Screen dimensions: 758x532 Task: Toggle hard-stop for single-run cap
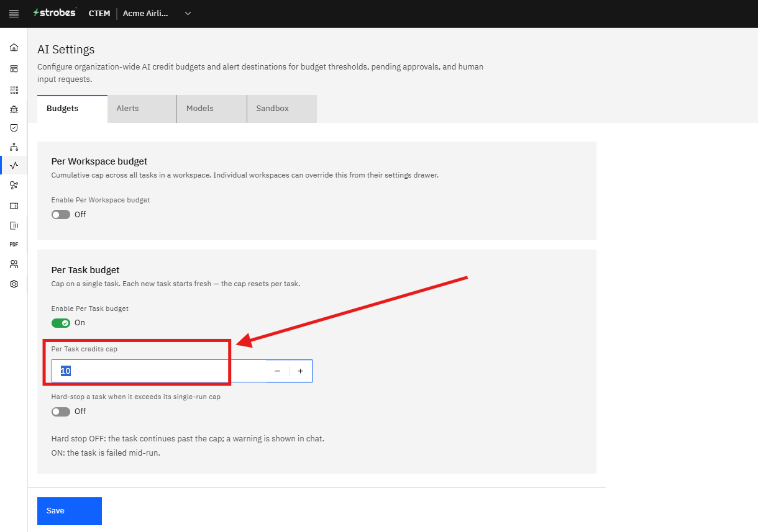[61, 412]
